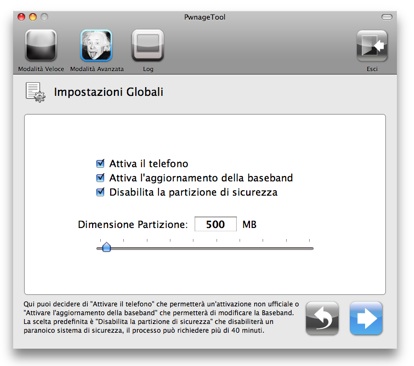Click the toolbar toggle pill button in title bar

(387, 17)
